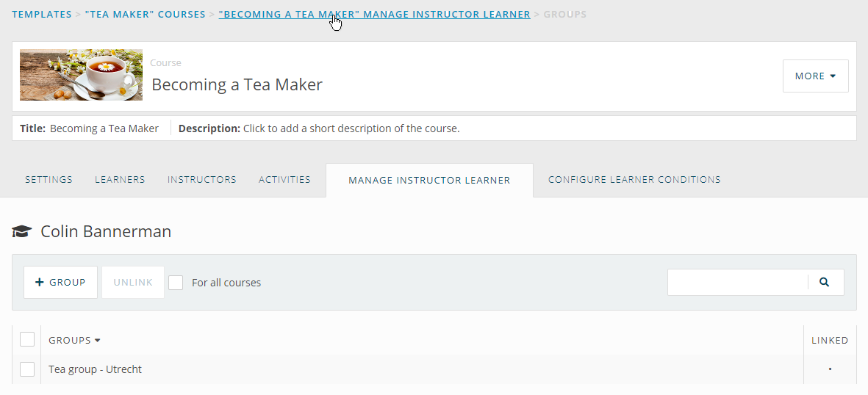Check the Tea group - Utrecht row checkbox
Image resolution: width=868 pixels, height=395 pixels.
coord(27,369)
